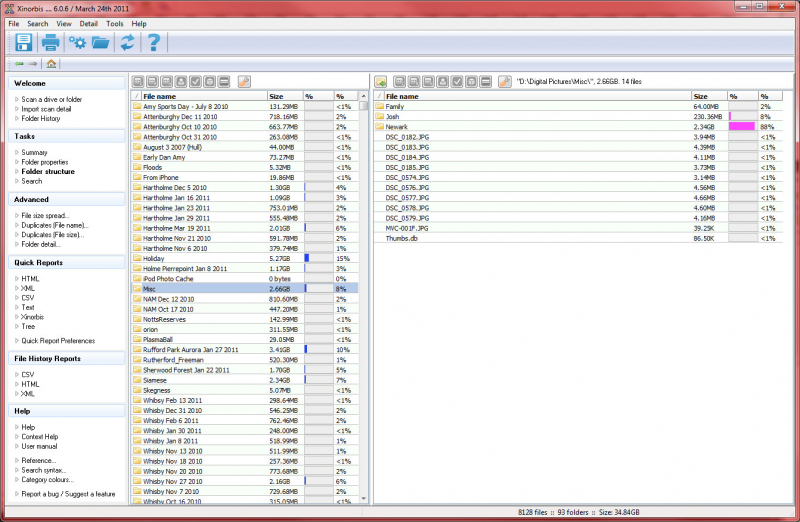Go back with the green left arrow

point(19,64)
